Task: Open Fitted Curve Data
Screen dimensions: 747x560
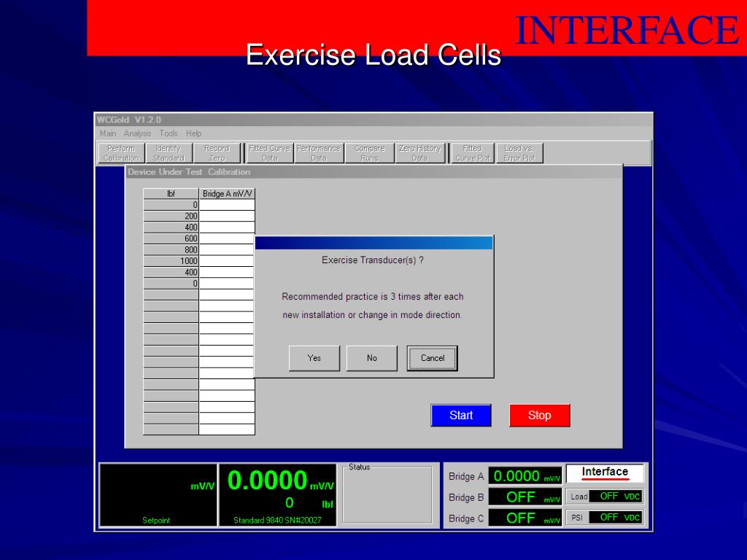Action: 270,153
